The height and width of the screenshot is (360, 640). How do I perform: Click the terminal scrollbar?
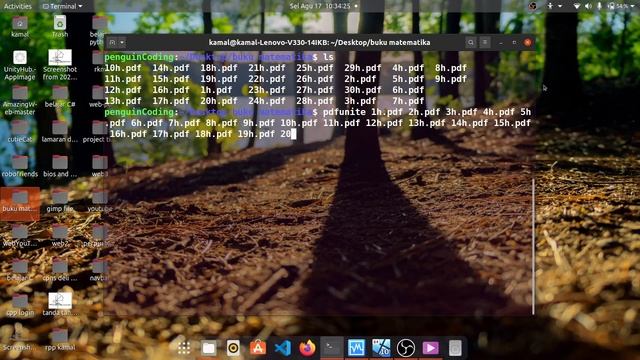(533, 247)
